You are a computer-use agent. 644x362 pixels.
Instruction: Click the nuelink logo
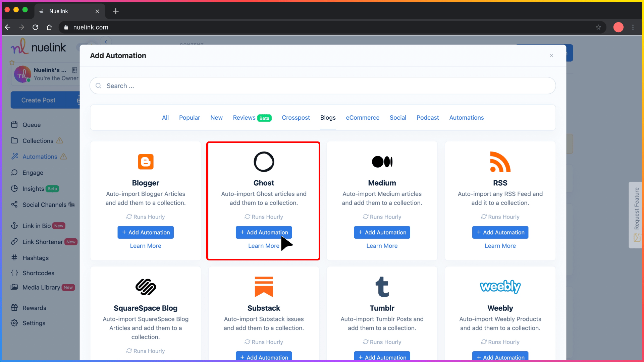38,47
